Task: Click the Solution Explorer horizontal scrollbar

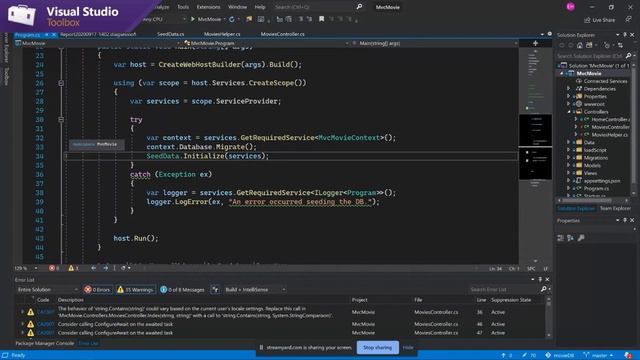Action: [x=593, y=200]
